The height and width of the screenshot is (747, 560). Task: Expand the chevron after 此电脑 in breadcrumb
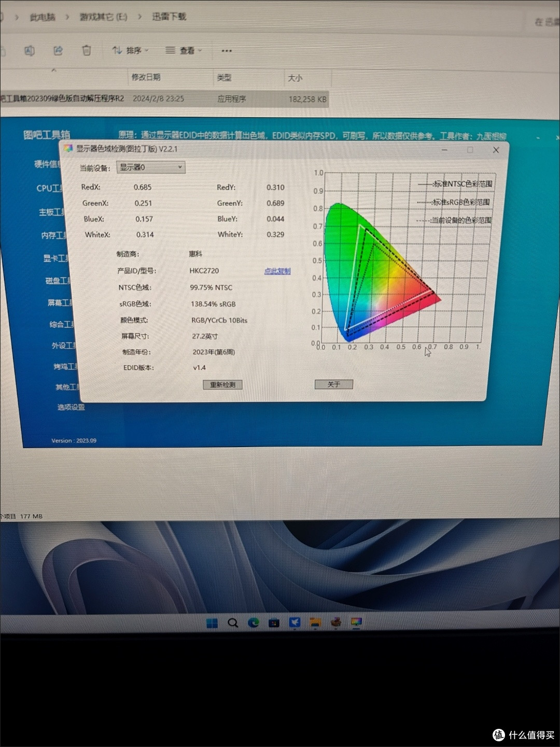point(67,17)
